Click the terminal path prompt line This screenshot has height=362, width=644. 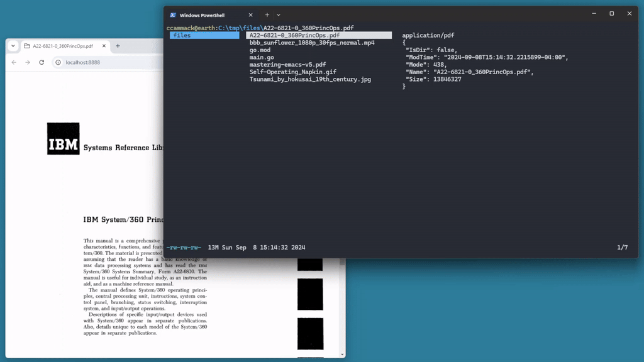[x=260, y=28]
